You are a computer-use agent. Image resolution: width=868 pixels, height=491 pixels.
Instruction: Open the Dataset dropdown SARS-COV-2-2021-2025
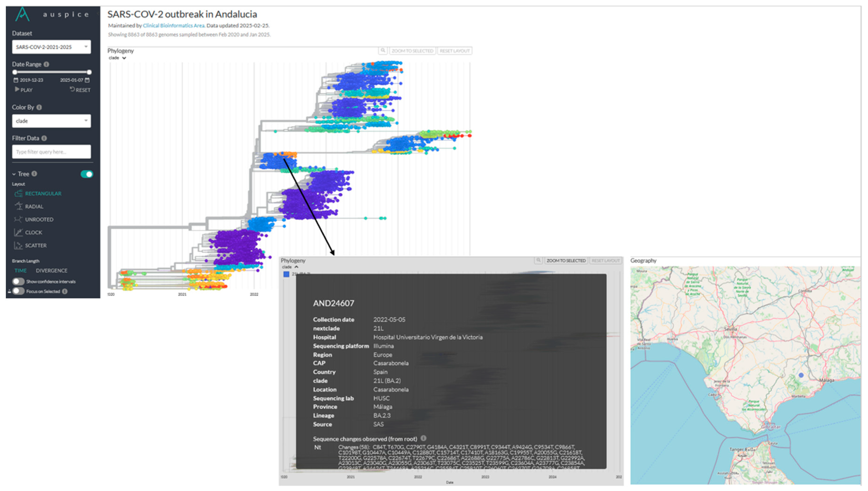(x=51, y=47)
